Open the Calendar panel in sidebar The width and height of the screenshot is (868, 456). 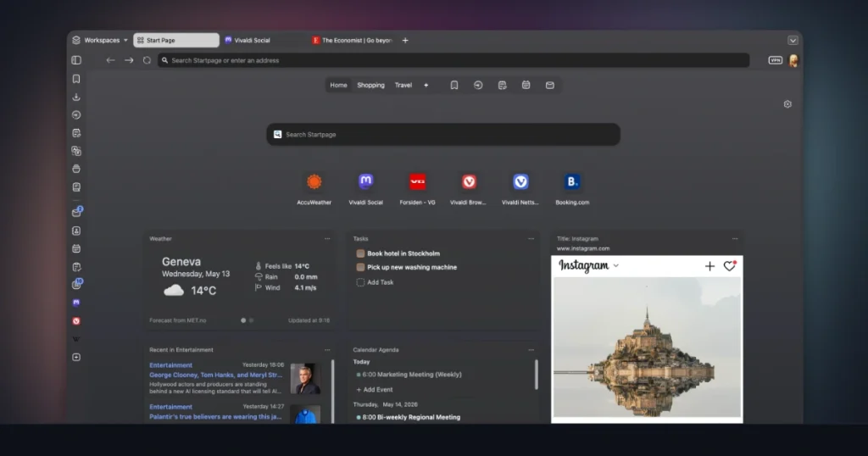(x=76, y=249)
